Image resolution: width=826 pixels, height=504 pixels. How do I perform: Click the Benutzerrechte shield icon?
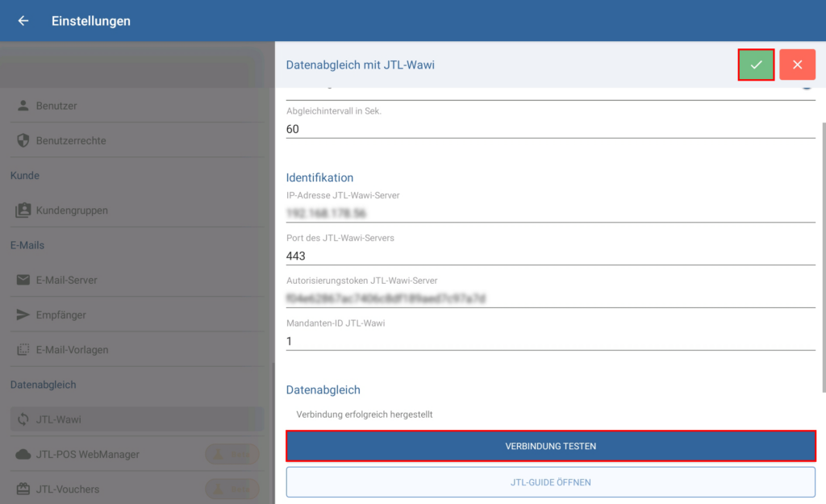point(23,140)
